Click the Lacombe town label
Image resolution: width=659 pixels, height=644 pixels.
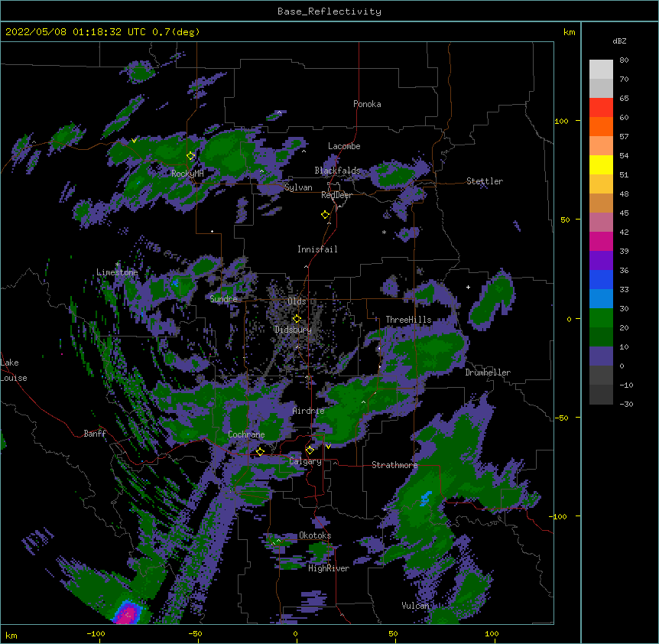tap(344, 146)
